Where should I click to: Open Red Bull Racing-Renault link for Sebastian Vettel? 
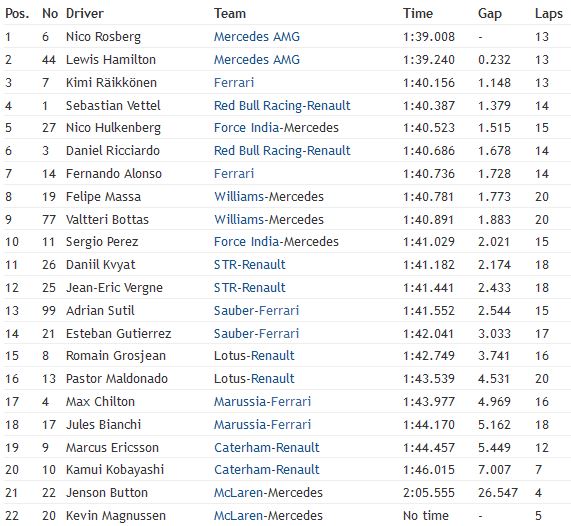pyautogui.click(x=282, y=106)
